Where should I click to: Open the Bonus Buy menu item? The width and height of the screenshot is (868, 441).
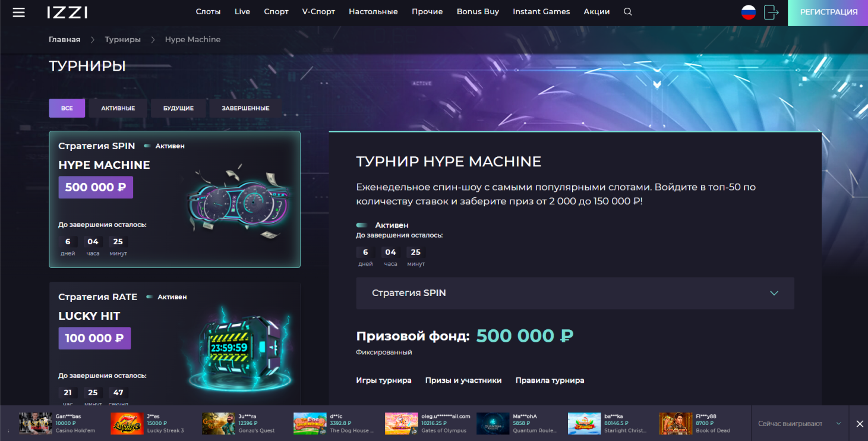tap(478, 12)
